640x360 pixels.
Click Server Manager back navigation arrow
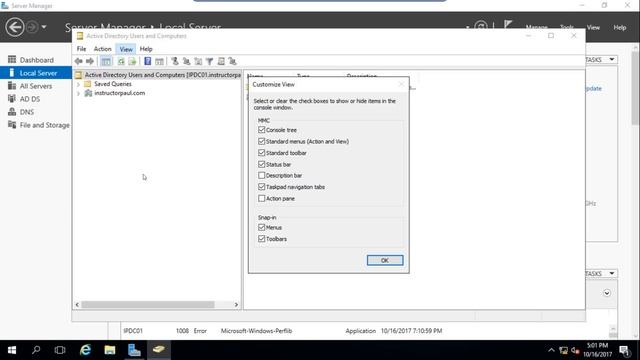(x=15, y=27)
